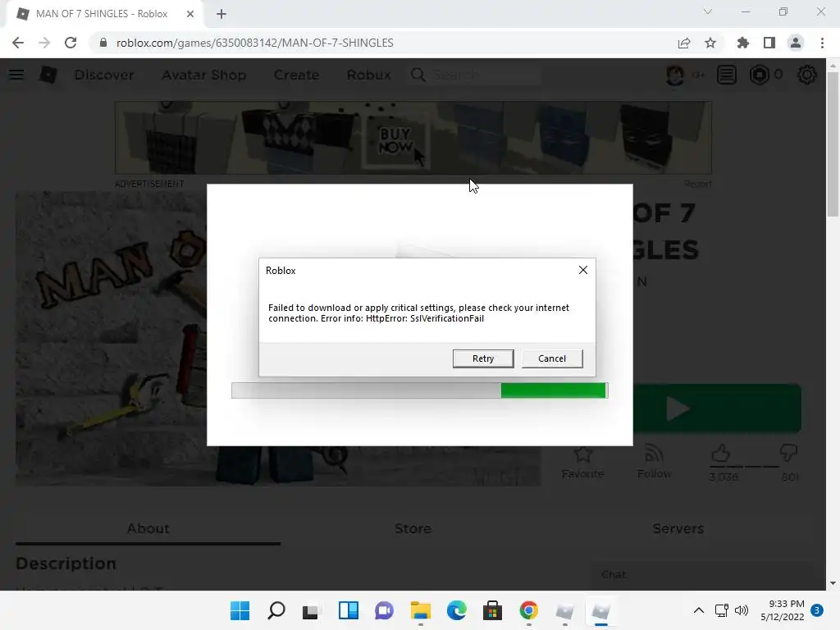This screenshot has height=630, width=840.
Task: Go back to the previous page
Action: click(18, 43)
